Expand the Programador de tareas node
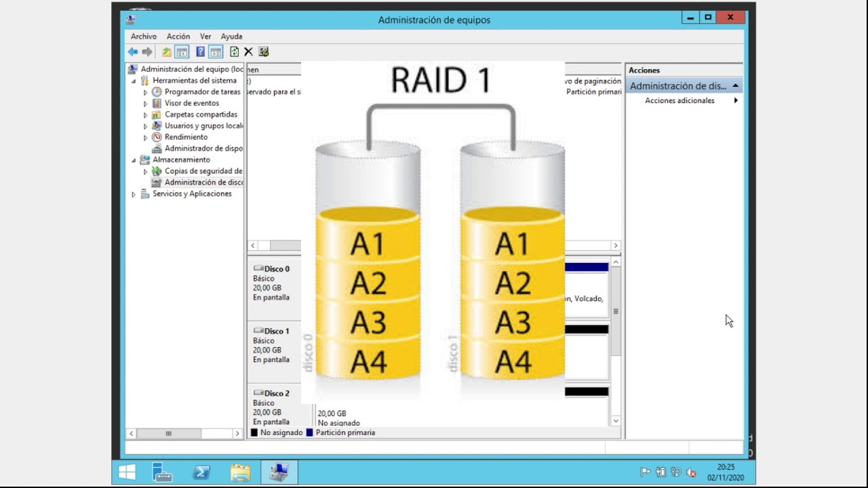This screenshot has height=488, width=868. pos(145,92)
